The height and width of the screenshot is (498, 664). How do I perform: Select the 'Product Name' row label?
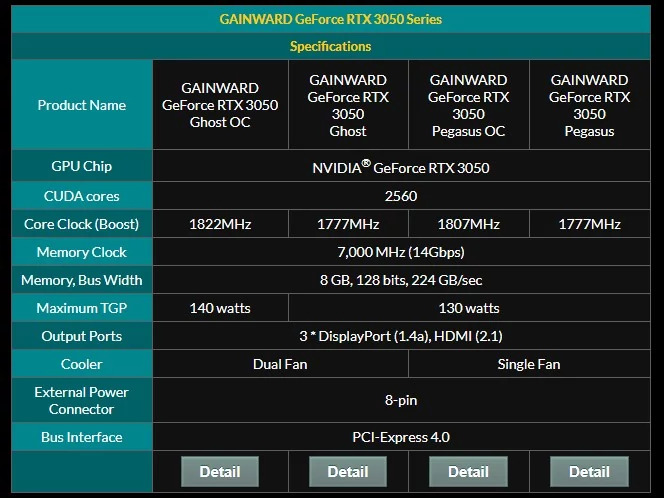click(x=82, y=105)
